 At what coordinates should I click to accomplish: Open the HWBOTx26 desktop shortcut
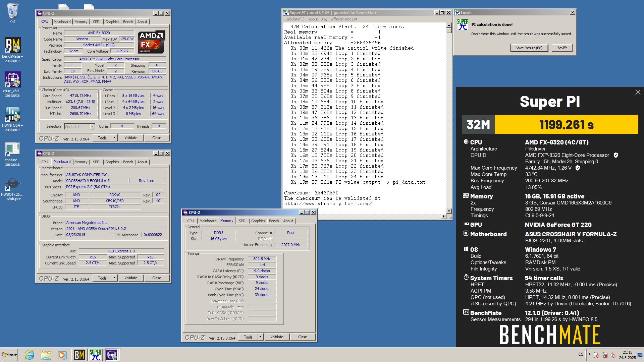click(12, 189)
